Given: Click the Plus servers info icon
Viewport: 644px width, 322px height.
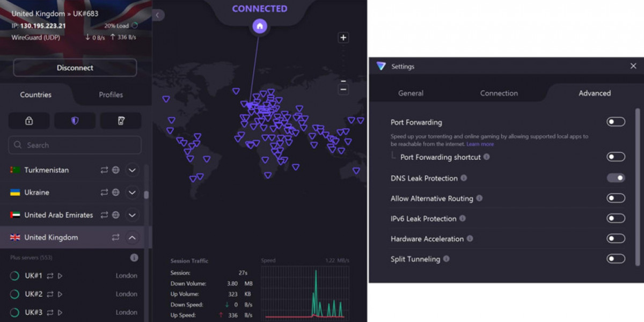Looking at the screenshot, I should click(x=134, y=258).
